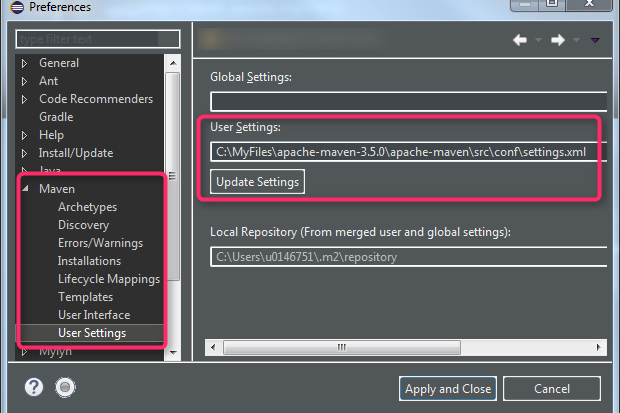Viewport: 620px width, 413px height.
Task: Click the forward navigation arrow
Action: [x=558, y=41]
